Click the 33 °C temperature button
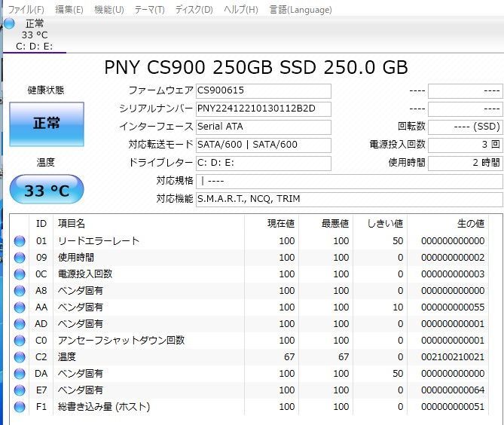 click(x=47, y=189)
